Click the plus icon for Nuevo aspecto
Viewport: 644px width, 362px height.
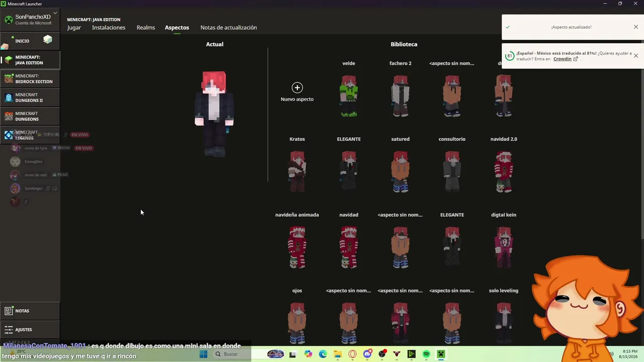[297, 87]
